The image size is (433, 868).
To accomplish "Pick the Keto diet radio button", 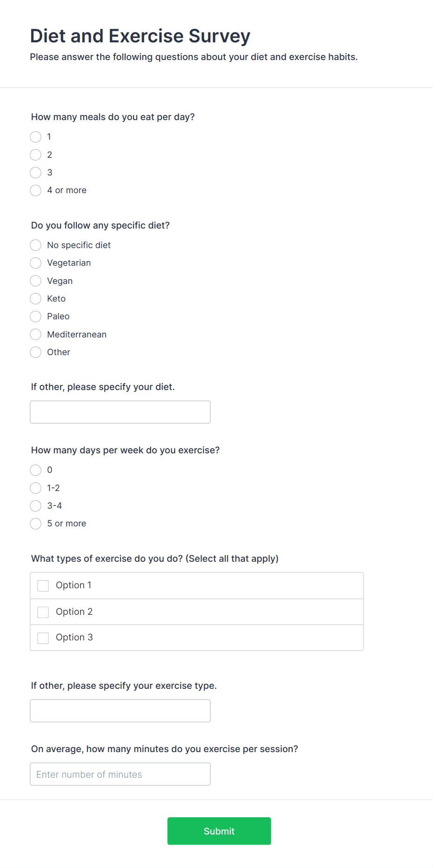I will (36, 299).
